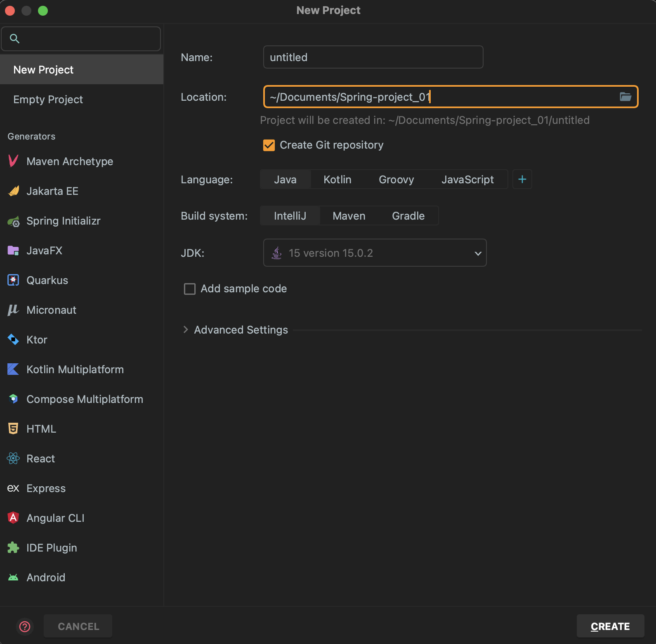Click the Spring Initializr leaf icon
The height and width of the screenshot is (644, 656).
pos(13,221)
